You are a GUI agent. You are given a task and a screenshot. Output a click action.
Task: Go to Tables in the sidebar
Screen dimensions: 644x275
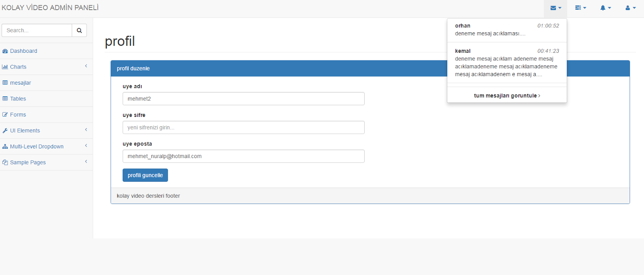pos(18,99)
